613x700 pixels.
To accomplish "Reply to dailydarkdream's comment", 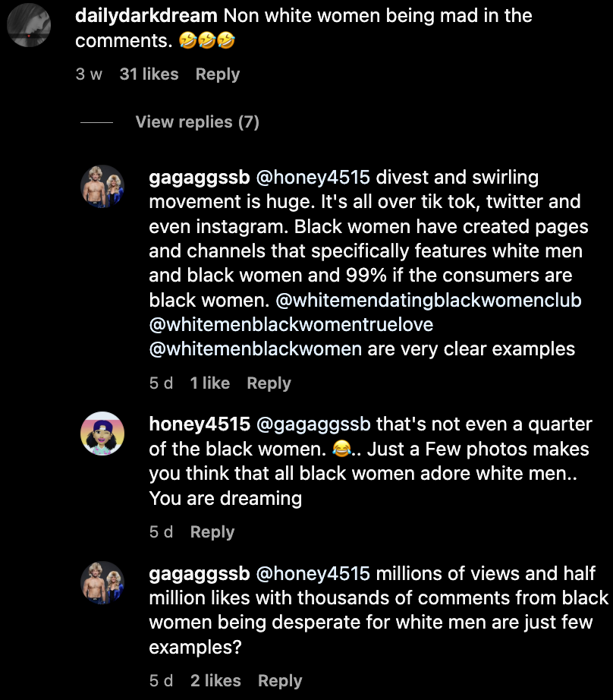I will (x=217, y=74).
